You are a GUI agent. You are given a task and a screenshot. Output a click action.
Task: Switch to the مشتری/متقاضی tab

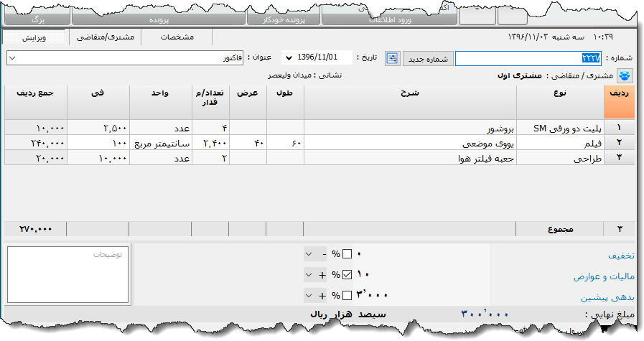coord(105,37)
